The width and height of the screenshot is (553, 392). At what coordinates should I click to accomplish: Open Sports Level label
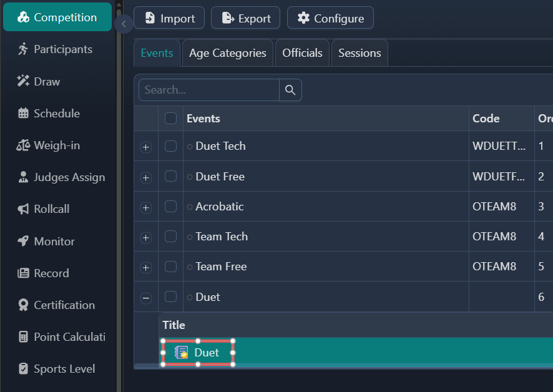coord(64,369)
